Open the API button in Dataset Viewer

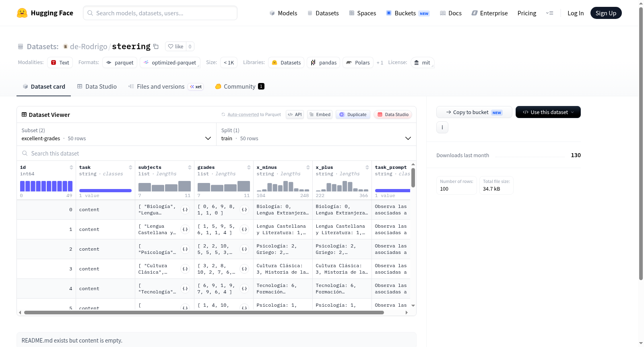[x=295, y=114]
